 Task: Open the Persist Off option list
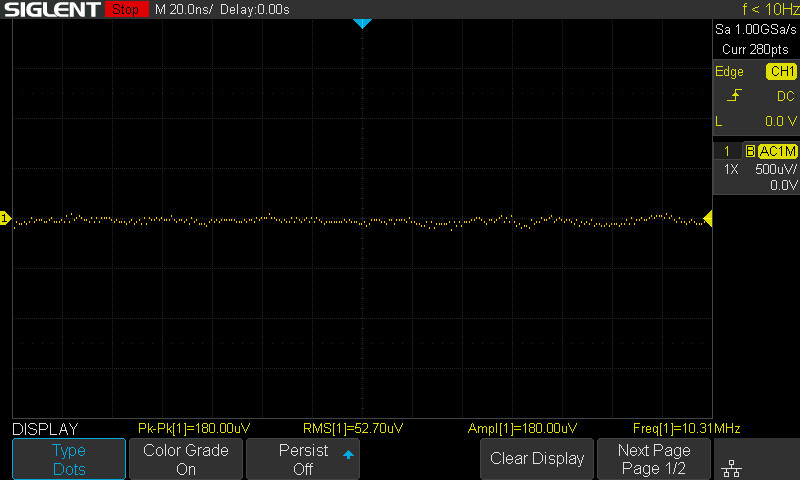[303, 459]
